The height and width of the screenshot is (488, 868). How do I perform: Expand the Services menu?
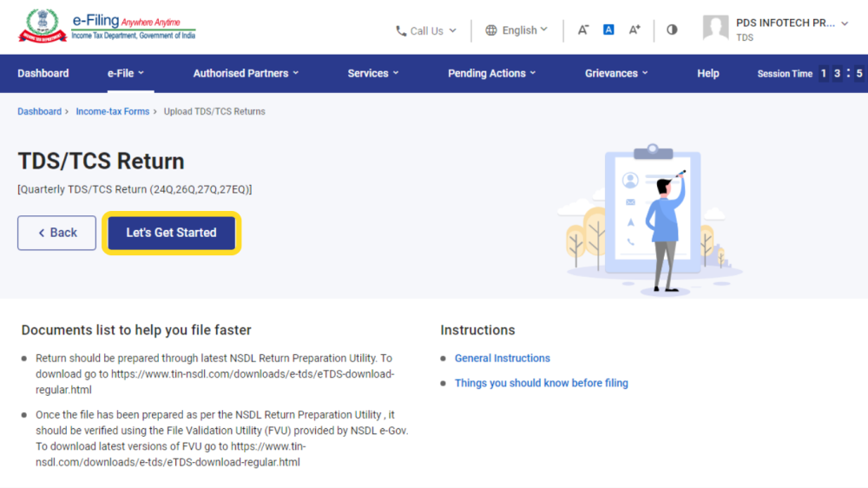pyautogui.click(x=373, y=73)
